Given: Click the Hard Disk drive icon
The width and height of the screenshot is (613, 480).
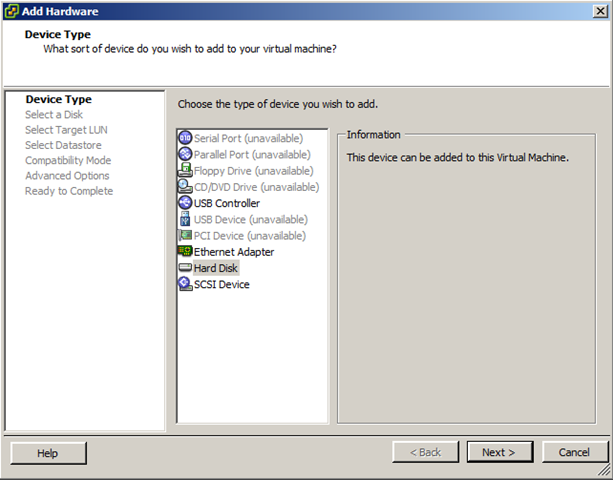Looking at the screenshot, I should point(185,268).
